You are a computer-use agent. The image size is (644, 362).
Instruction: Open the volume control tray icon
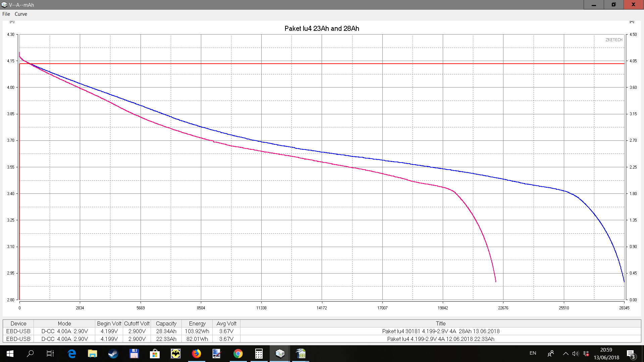(576, 354)
